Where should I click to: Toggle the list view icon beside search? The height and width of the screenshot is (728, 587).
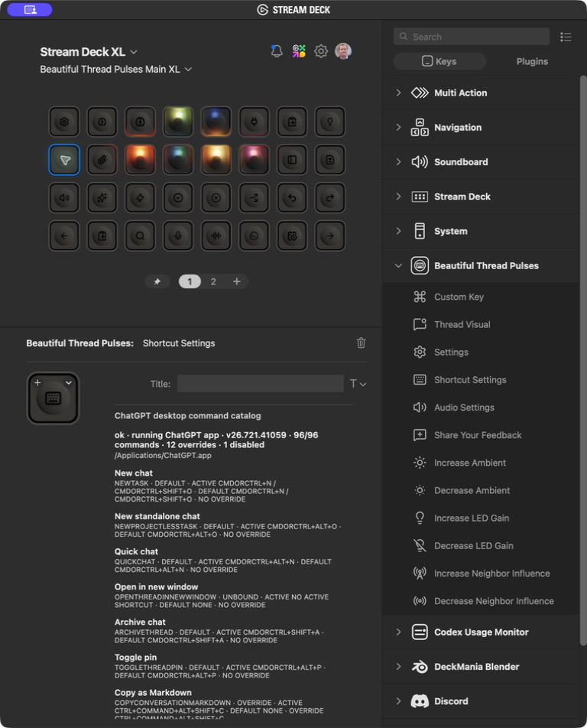tap(566, 37)
